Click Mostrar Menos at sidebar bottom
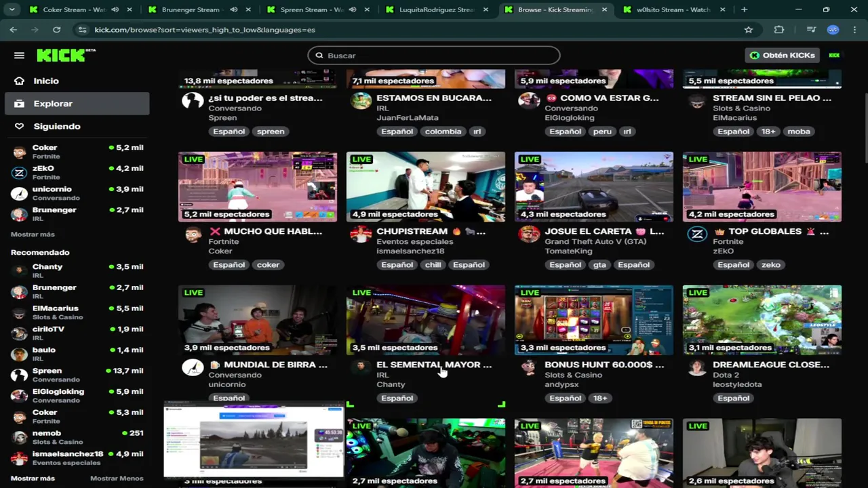 click(x=117, y=479)
